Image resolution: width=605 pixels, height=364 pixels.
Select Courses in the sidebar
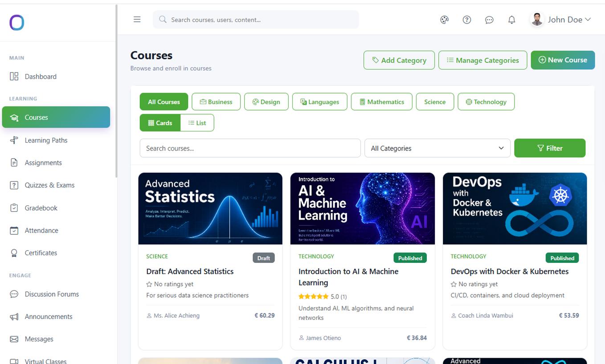(56, 117)
